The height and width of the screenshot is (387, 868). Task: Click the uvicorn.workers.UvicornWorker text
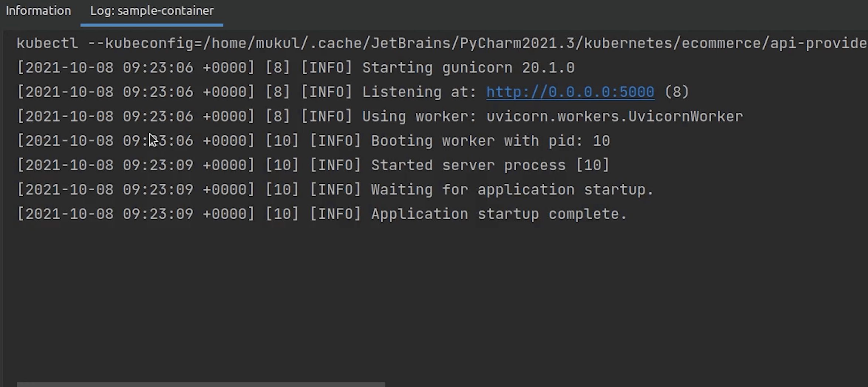614,116
